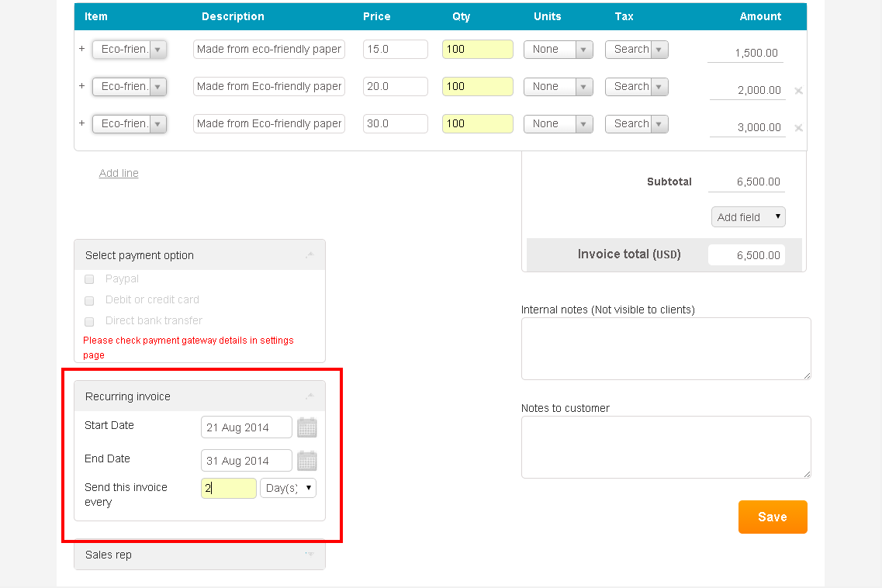Screen dimensions: 882x588
Task: Click the plus icon on the 30.0 line
Action: pyautogui.click(x=81, y=123)
